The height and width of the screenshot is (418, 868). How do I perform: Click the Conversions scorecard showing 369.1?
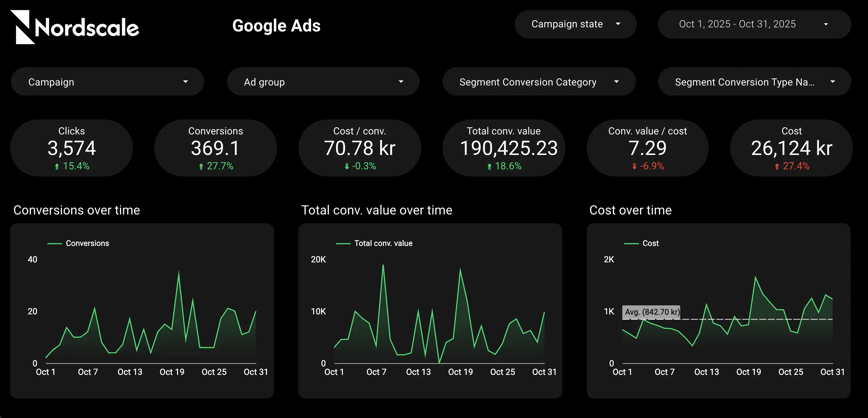click(215, 148)
